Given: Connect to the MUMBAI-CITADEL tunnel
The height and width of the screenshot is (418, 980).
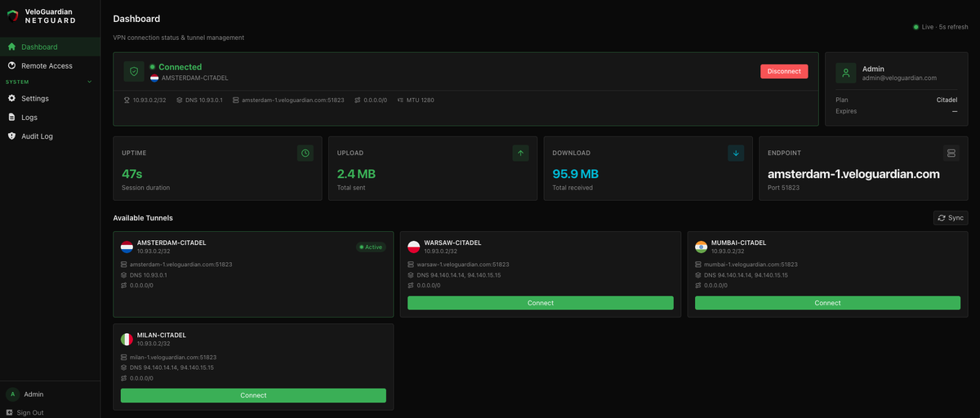Looking at the screenshot, I should point(827,303).
